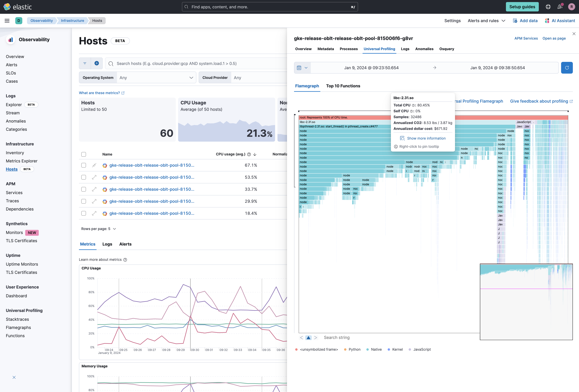Image resolution: width=579 pixels, height=392 pixels.
Task: Open the filter options icon
Action: click(85, 63)
